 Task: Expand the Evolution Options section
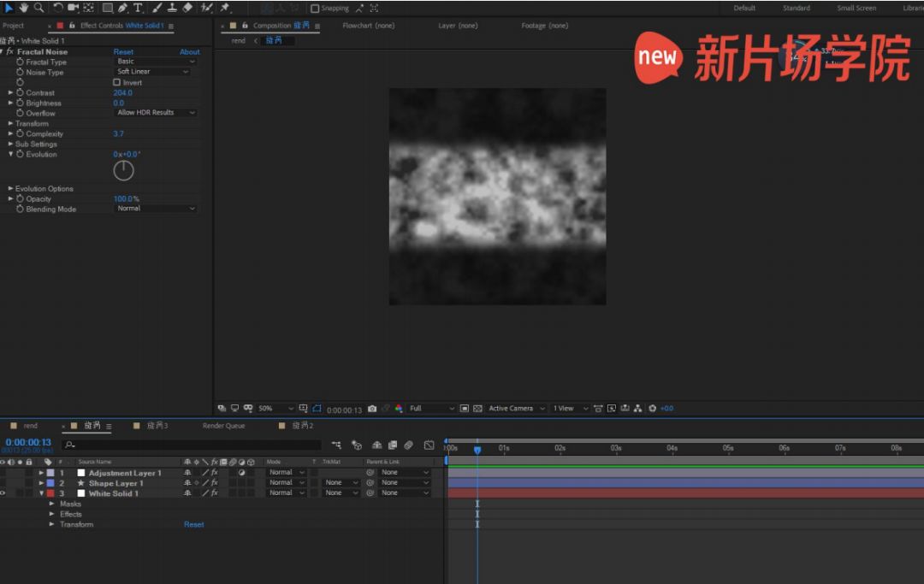tap(11, 189)
